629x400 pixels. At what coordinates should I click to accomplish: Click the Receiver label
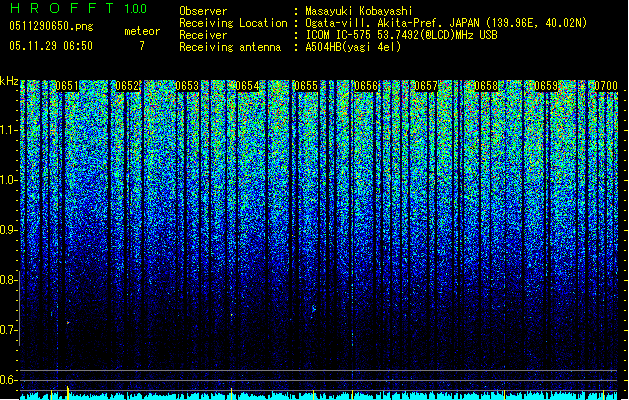203,35
